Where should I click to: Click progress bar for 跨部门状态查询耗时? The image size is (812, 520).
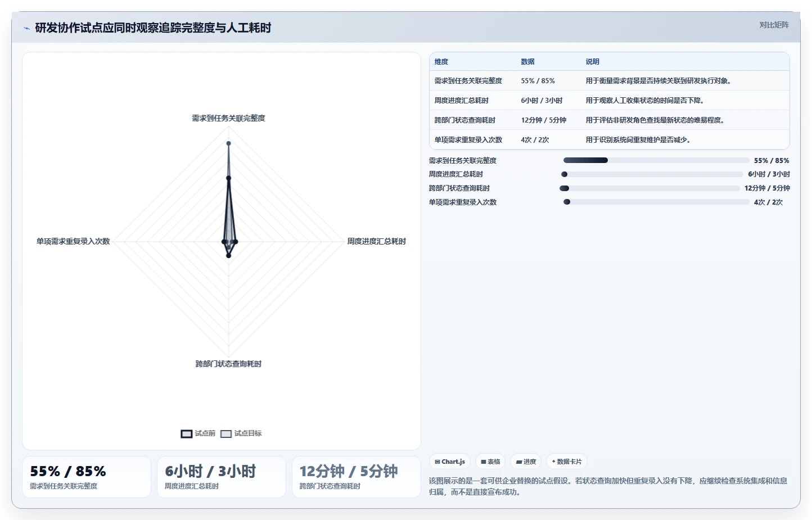649,188
